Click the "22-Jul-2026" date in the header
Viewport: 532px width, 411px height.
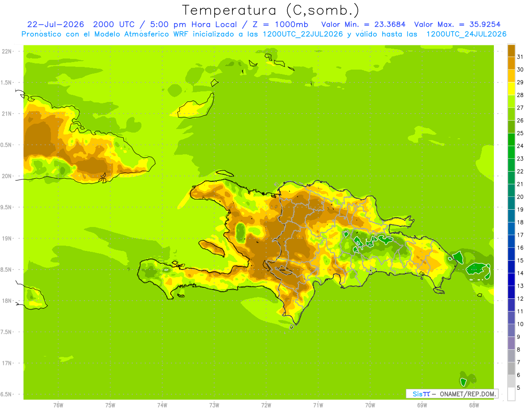(56, 24)
